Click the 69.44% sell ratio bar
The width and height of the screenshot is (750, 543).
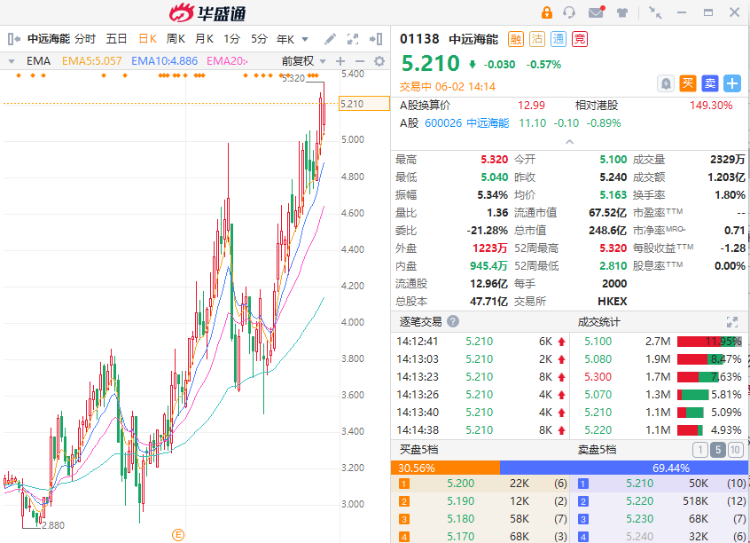pos(624,468)
